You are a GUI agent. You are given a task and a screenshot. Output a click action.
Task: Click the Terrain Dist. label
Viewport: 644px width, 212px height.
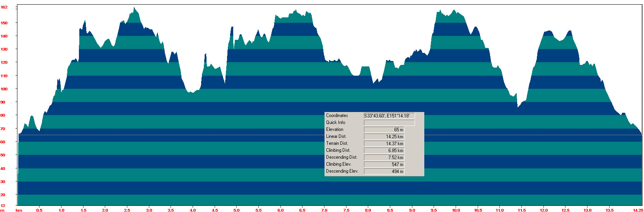coord(337,143)
